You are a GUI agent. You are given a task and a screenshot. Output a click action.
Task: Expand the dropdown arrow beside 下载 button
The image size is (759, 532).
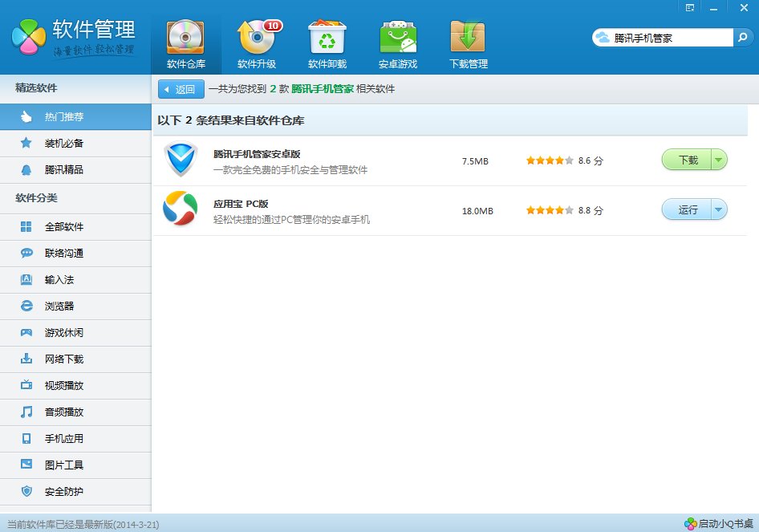pyautogui.click(x=718, y=160)
